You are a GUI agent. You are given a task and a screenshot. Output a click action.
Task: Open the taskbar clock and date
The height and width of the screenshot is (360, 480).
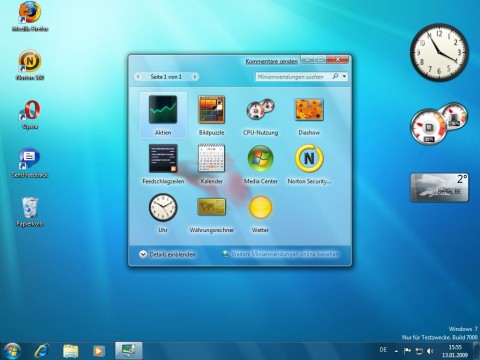(455, 351)
